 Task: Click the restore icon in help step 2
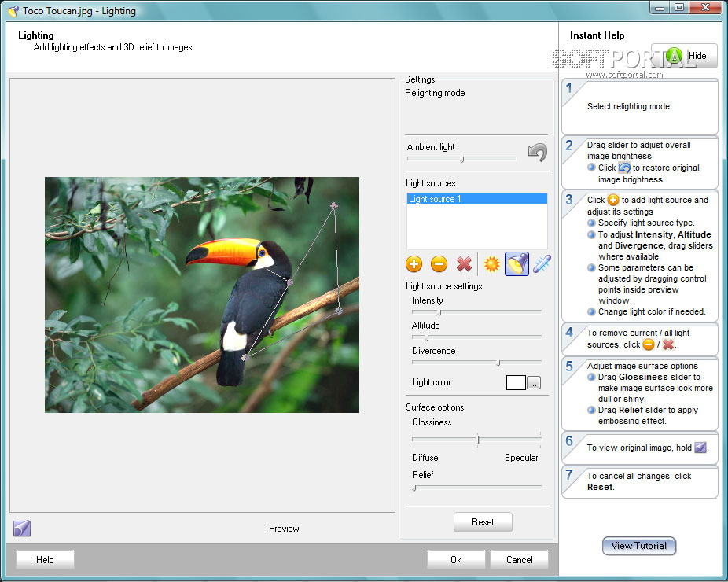pos(624,168)
